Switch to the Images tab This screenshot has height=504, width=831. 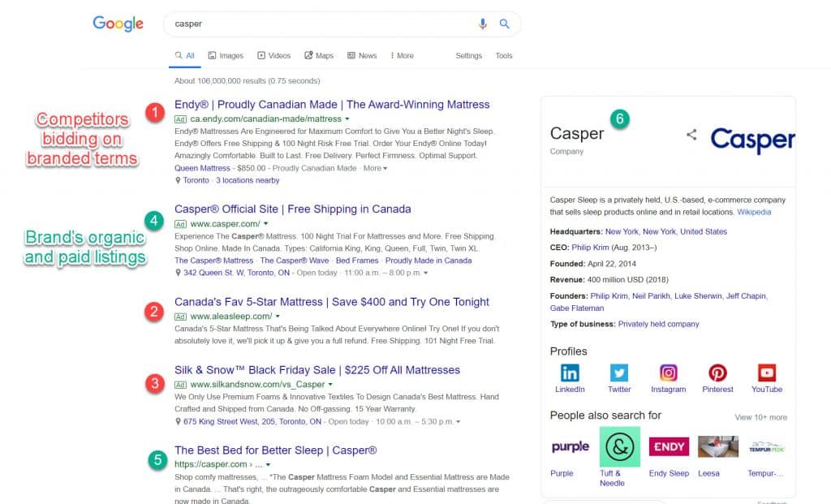tap(226, 56)
